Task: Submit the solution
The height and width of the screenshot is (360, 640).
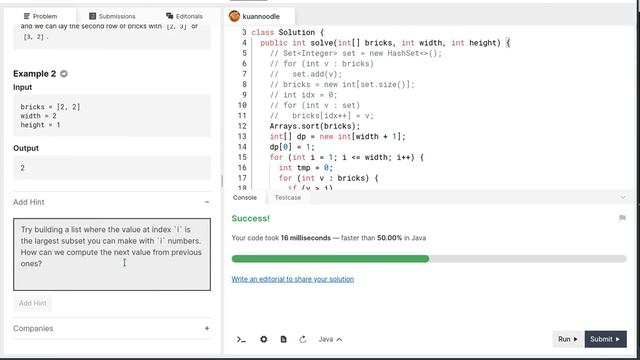Action: pyautogui.click(x=605, y=339)
